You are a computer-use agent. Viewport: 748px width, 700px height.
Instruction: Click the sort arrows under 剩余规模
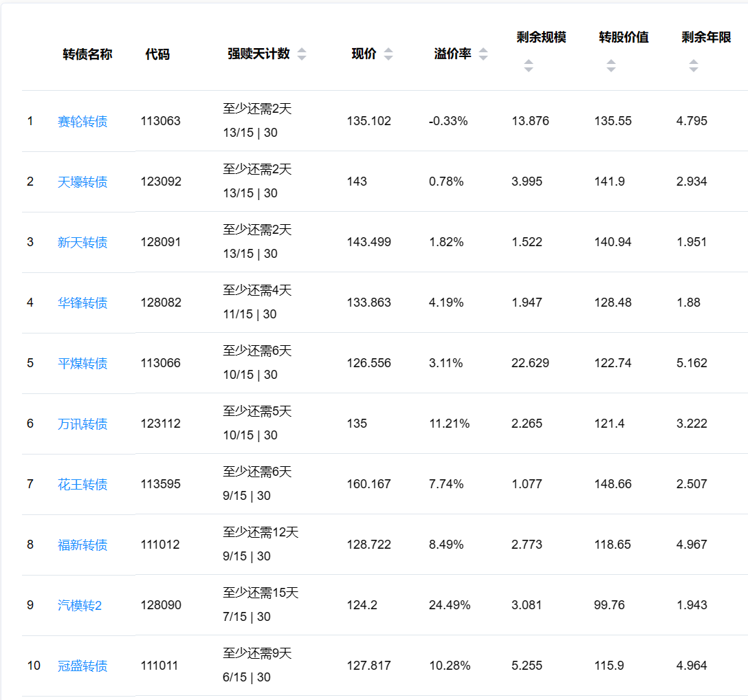(x=528, y=66)
